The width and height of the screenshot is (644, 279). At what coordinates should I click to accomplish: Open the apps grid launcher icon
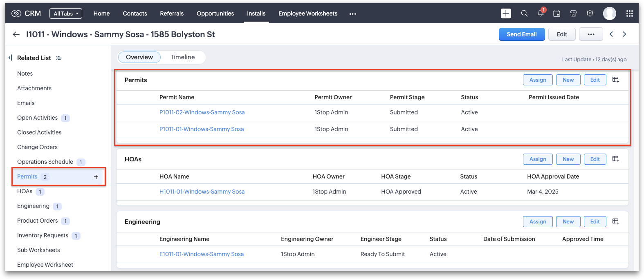tap(630, 13)
